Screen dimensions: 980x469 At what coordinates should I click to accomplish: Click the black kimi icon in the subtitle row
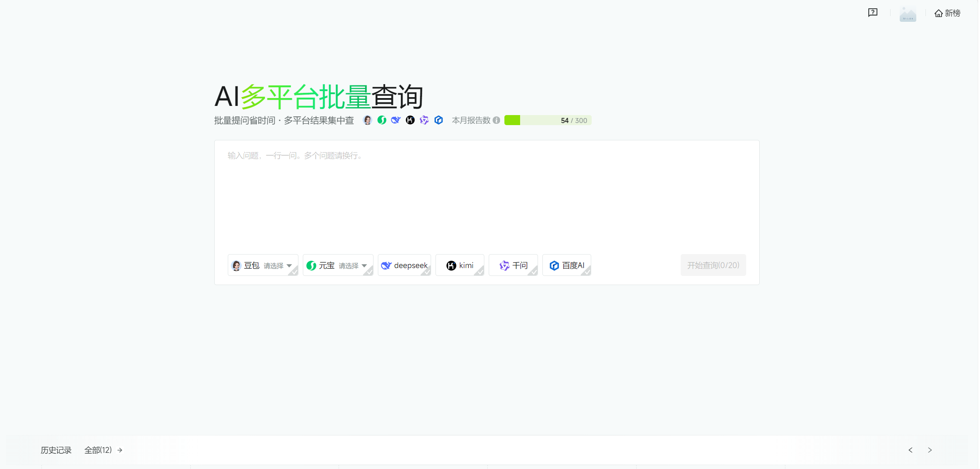410,120
